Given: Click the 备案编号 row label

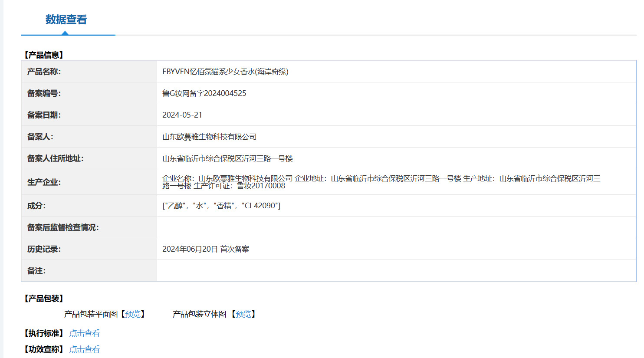Looking at the screenshot, I should tap(44, 93).
